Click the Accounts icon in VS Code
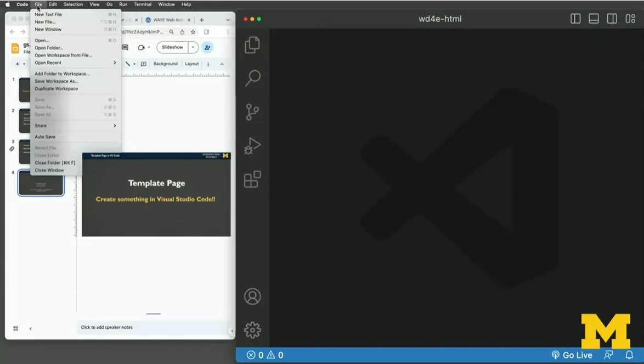This screenshot has width=644, height=364. coord(252,296)
